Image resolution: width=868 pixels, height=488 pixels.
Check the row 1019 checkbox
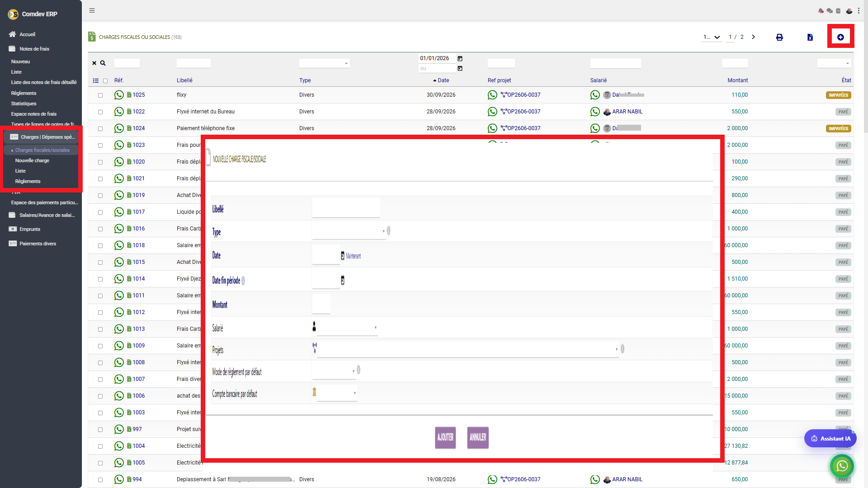click(100, 196)
